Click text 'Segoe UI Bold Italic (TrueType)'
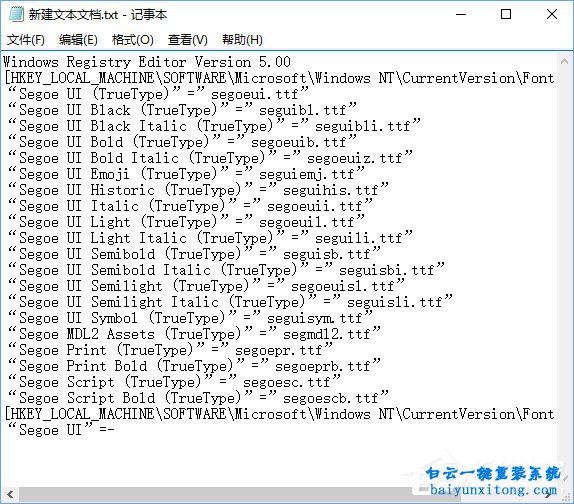Viewport: 574px width, 504px height. coord(142,158)
